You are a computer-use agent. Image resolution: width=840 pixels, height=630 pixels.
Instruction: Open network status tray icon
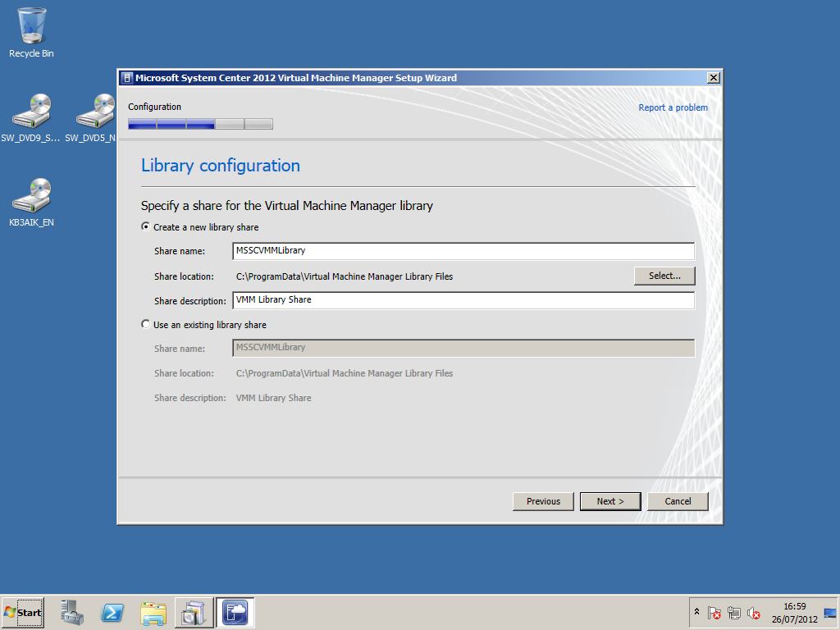(x=734, y=612)
